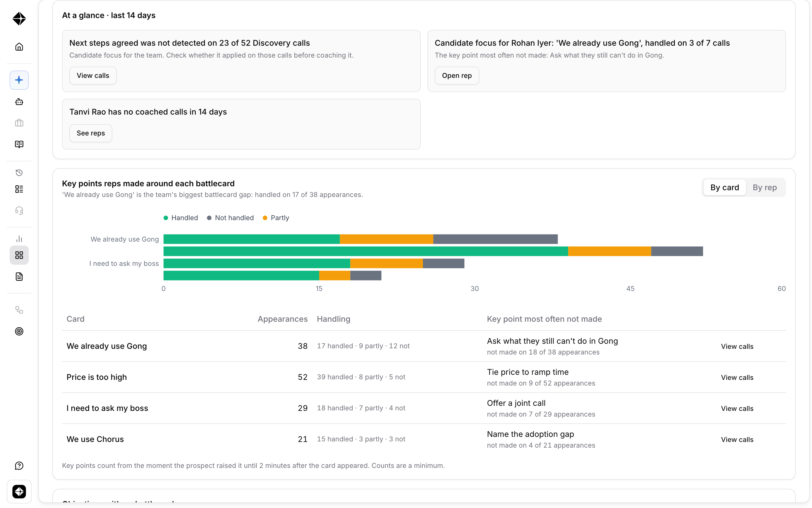Click 'We use Chorus' card name
The image size is (812, 508).
95,439
